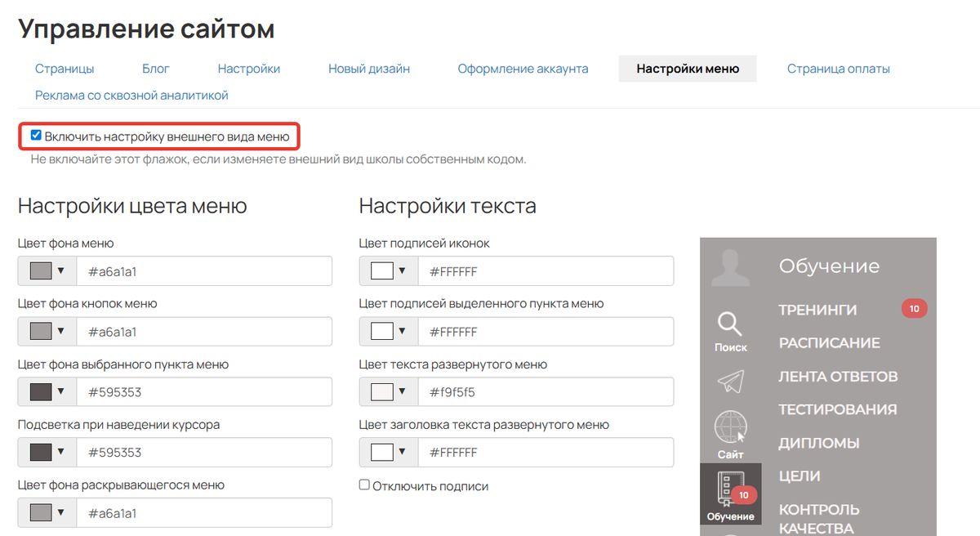This screenshot has width=980, height=536.
Task: Open the Настройки tab
Action: click(x=249, y=69)
